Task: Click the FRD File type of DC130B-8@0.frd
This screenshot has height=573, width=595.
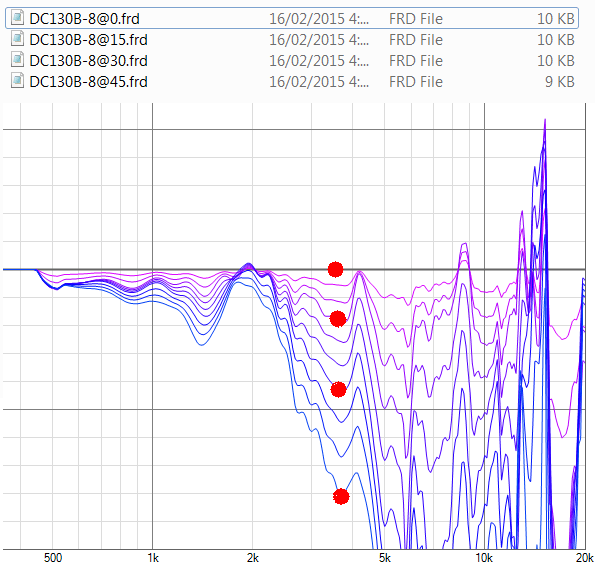Action: click(x=416, y=19)
